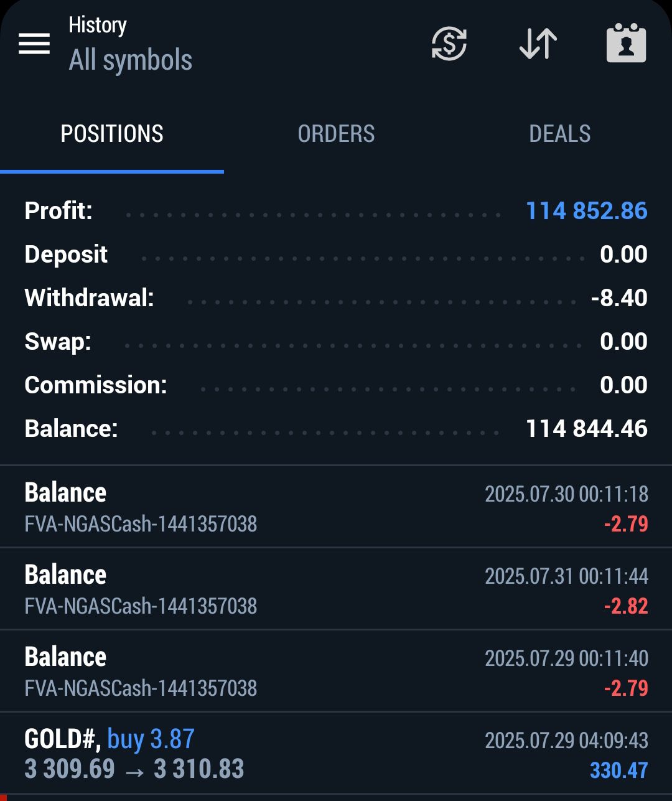672x801 pixels.
Task: Tap the Withdrawal row showing -8.40
Action: pos(336,297)
